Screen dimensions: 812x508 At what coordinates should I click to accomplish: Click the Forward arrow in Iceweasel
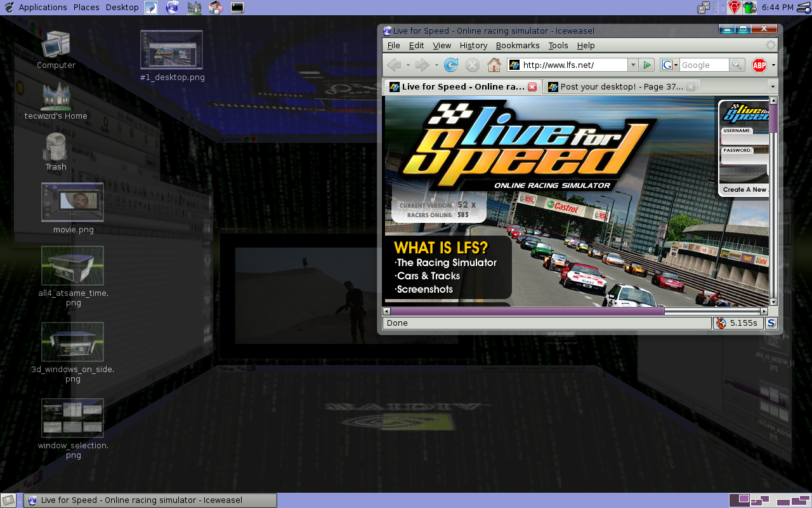[422, 65]
